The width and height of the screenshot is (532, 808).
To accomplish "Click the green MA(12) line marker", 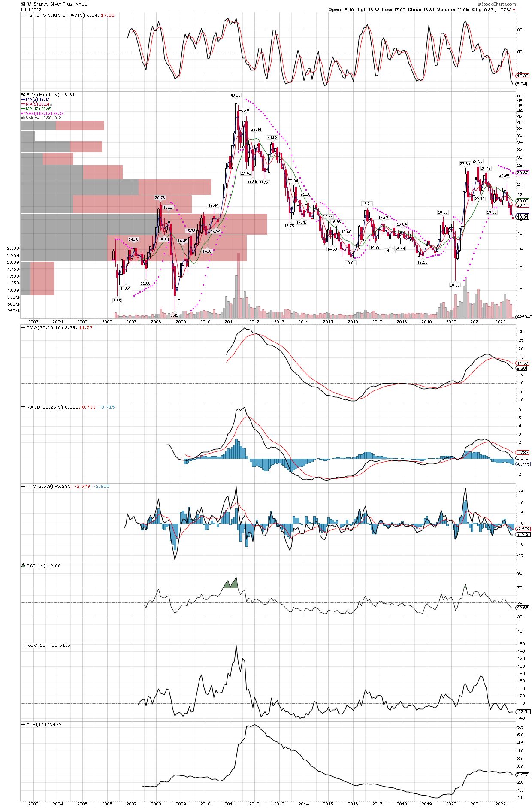I will 23,109.
